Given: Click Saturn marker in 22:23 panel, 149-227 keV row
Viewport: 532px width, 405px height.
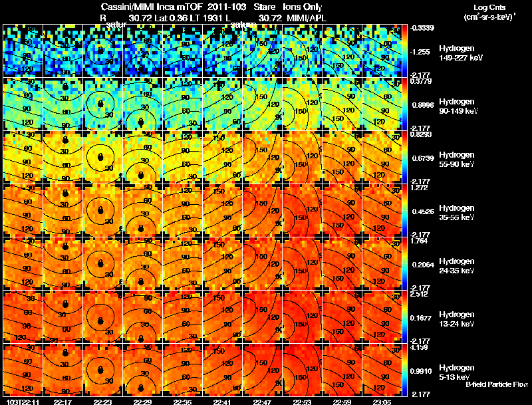Looking at the screenshot, I should tap(100, 50).
